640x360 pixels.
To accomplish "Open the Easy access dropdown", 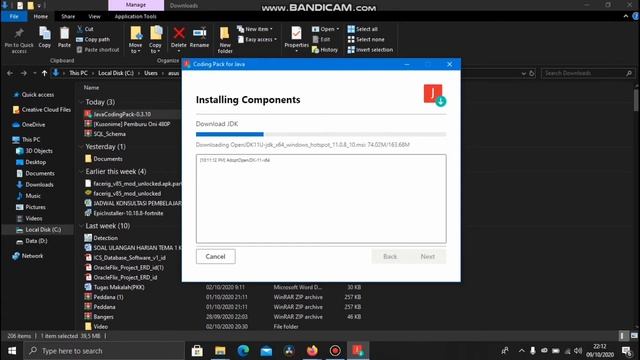I will pos(257,40).
